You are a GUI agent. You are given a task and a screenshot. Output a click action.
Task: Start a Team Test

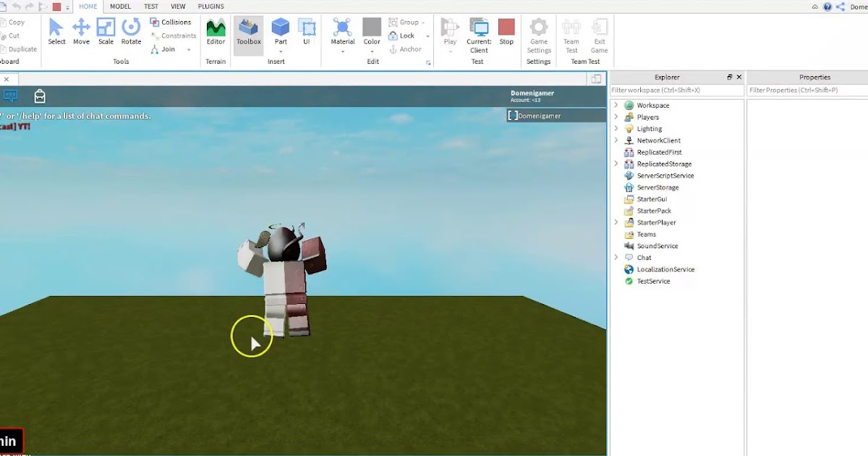tap(571, 35)
